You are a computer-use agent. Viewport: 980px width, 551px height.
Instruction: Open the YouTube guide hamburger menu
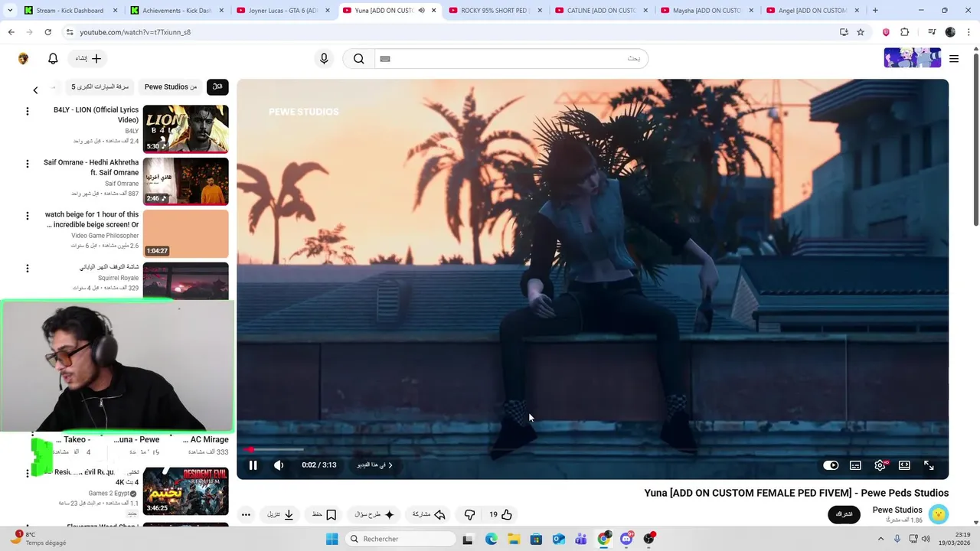click(954, 58)
